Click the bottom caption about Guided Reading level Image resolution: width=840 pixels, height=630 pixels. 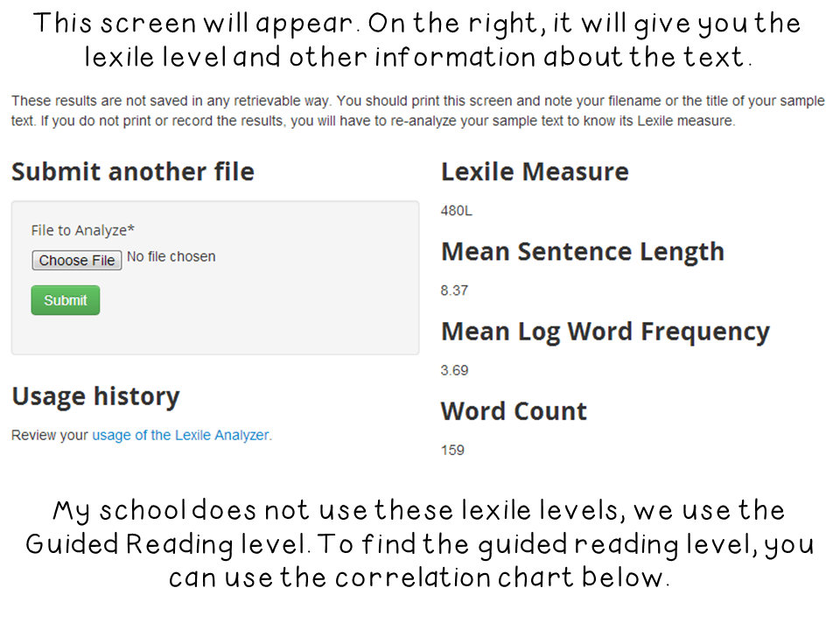[x=419, y=543]
